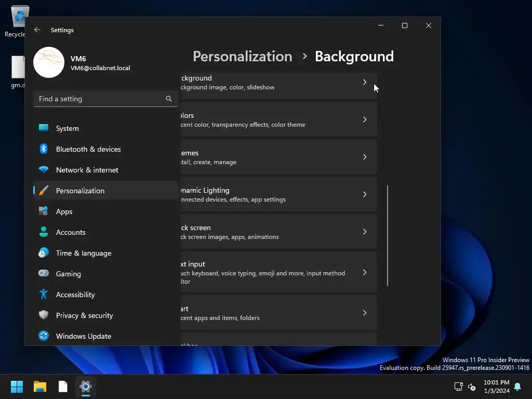Expand the Themes row chevron
This screenshot has width=532, height=399.
(x=364, y=157)
